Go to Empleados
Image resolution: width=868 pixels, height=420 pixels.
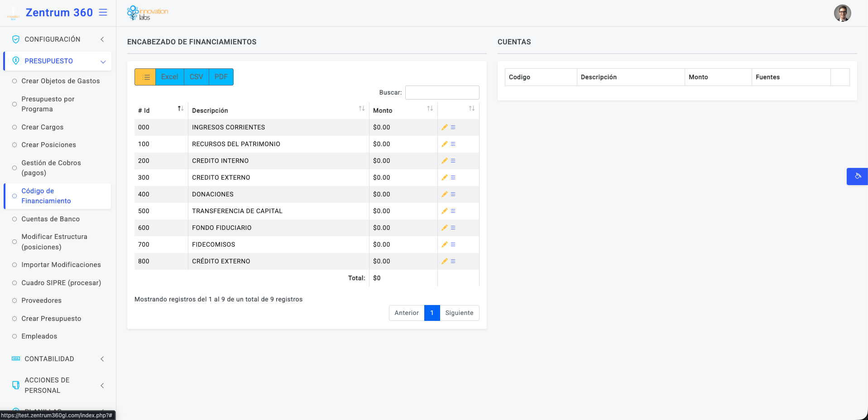(x=39, y=336)
